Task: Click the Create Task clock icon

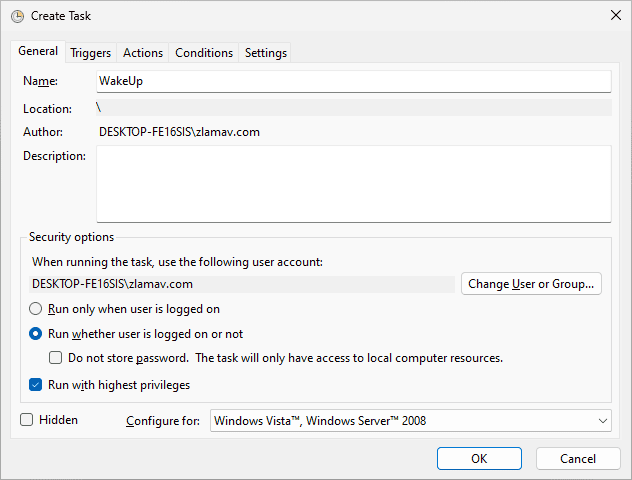Action: point(17,16)
